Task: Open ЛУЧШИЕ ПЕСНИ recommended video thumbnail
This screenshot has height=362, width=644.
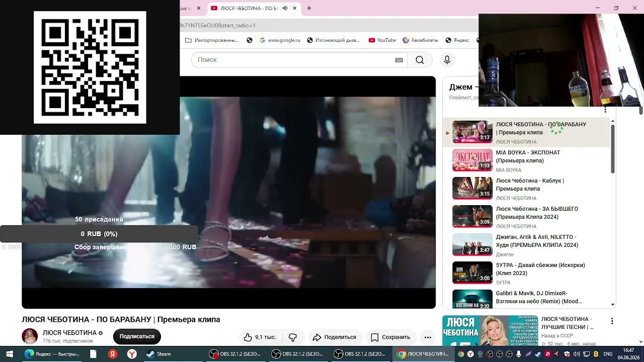Action: (x=490, y=331)
